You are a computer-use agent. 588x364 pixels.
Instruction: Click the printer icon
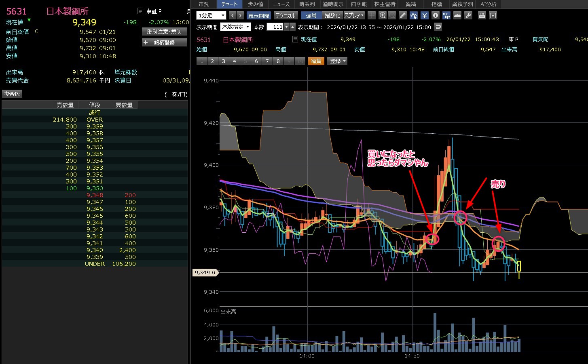click(482, 15)
